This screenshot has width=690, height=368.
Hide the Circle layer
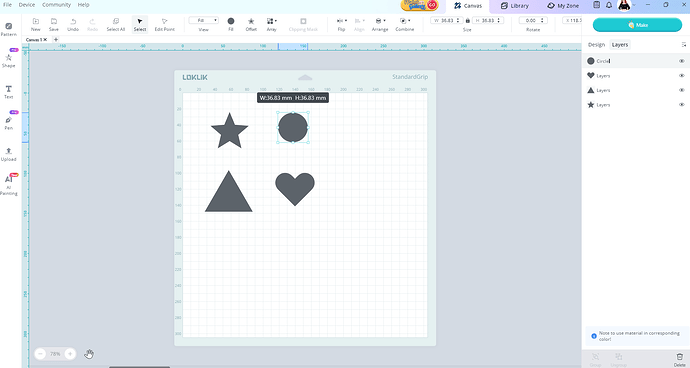click(x=681, y=61)
